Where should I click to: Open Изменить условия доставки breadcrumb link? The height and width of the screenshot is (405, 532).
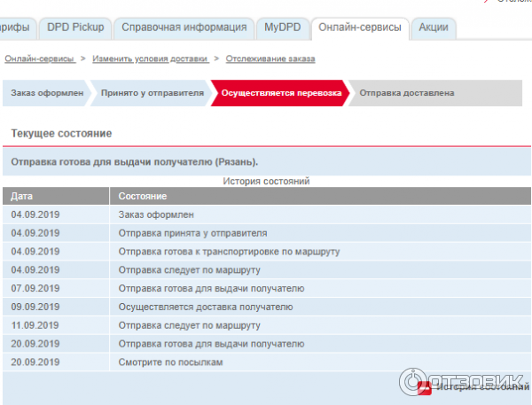151,58
